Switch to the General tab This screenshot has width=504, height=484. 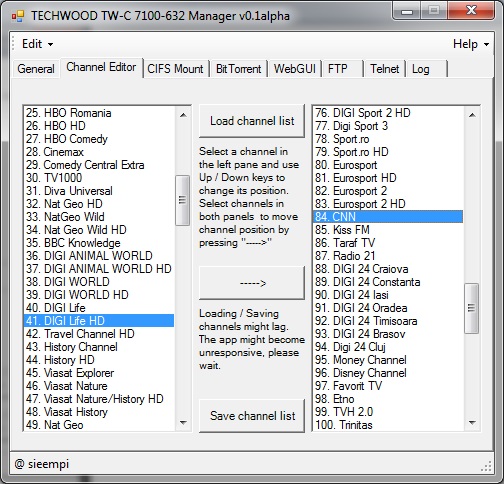click(36, 69)
